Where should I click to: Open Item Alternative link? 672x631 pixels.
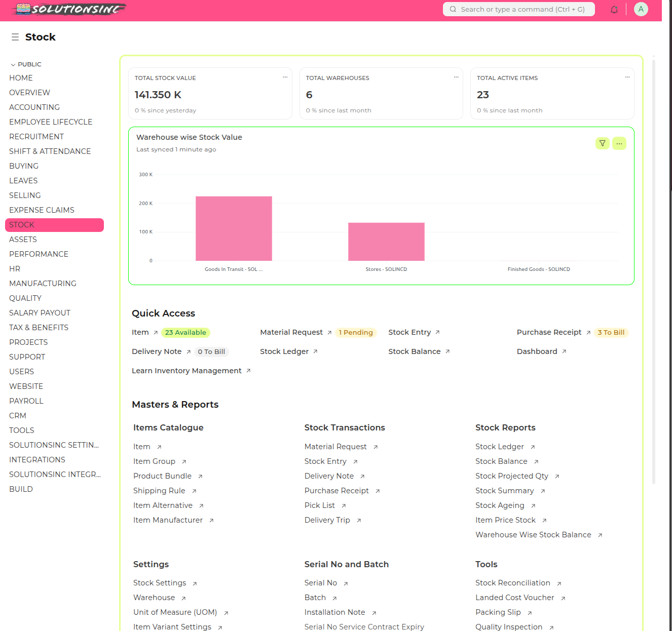[163, 505]
